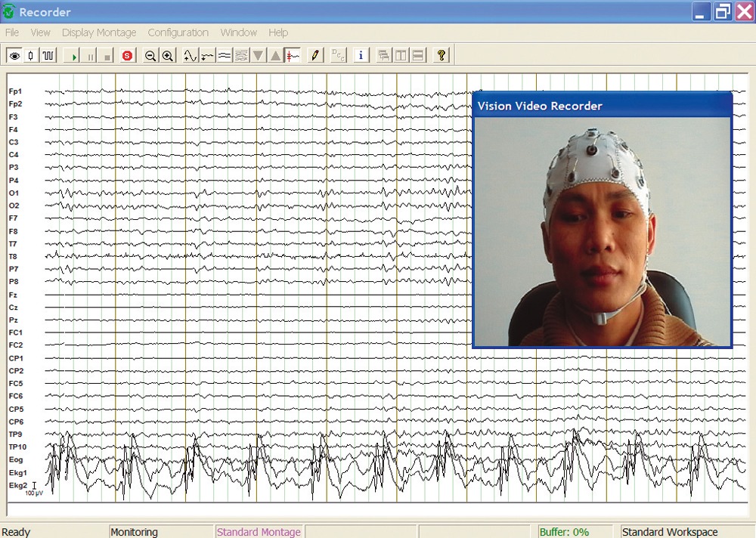Toggle the impedance check mode icon
The height and width of the screenshot is (538, 756).
click(31, 55)
